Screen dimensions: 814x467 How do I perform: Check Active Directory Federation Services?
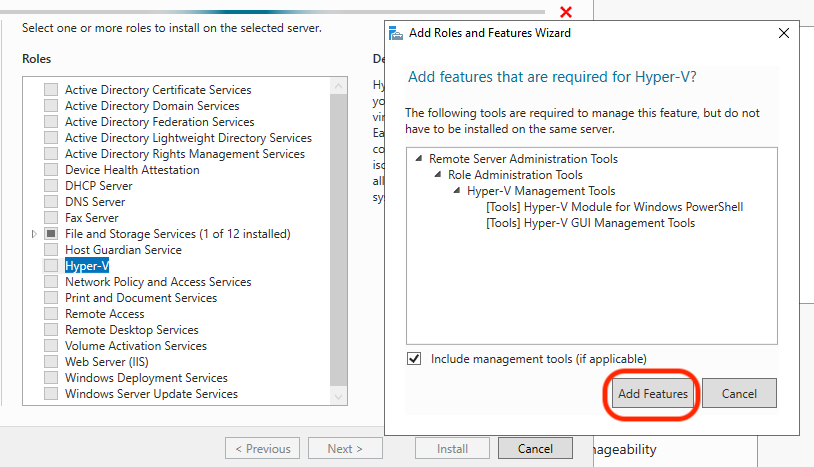click(51, 121)
